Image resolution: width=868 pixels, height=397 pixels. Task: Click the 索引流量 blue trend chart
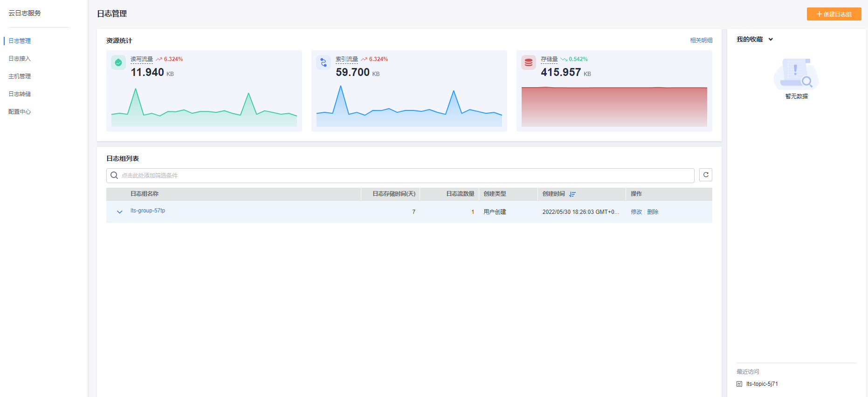(x=409, y=106)
